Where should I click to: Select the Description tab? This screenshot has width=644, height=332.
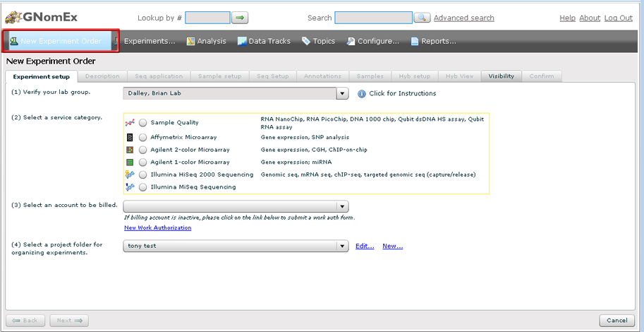(102, 76)
